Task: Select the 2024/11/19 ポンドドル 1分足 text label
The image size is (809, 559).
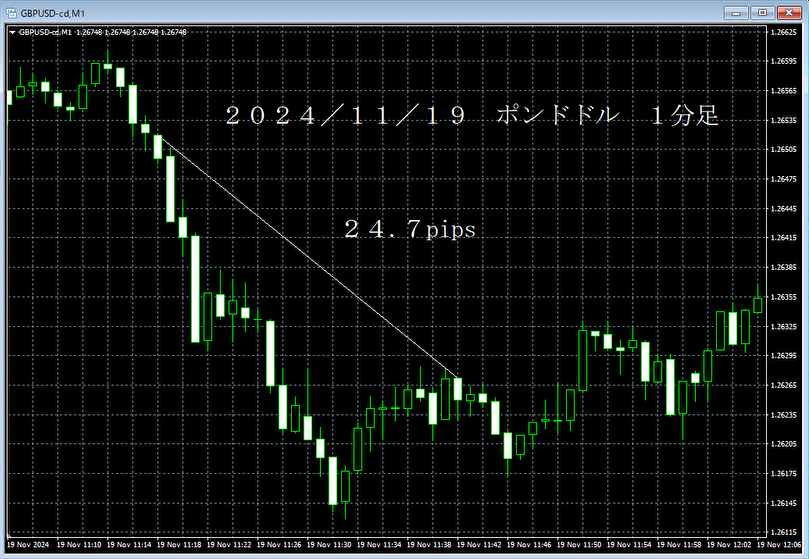Action: (472, 115)
